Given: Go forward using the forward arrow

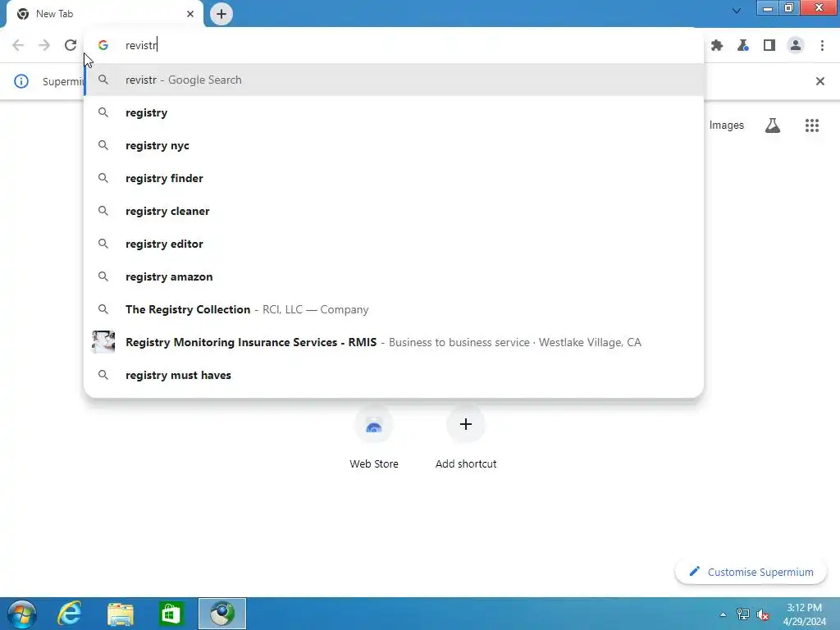Looking at the screenshot, I should tap(44, 45).
